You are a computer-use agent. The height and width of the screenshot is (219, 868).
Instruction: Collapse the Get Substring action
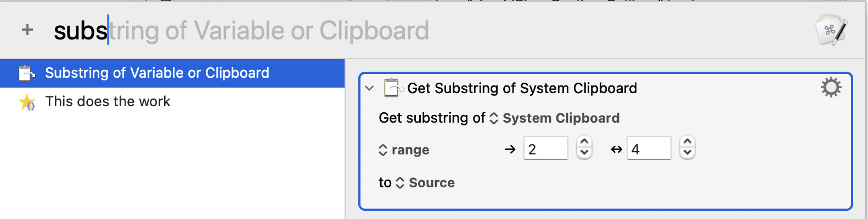tap(369, 88)
